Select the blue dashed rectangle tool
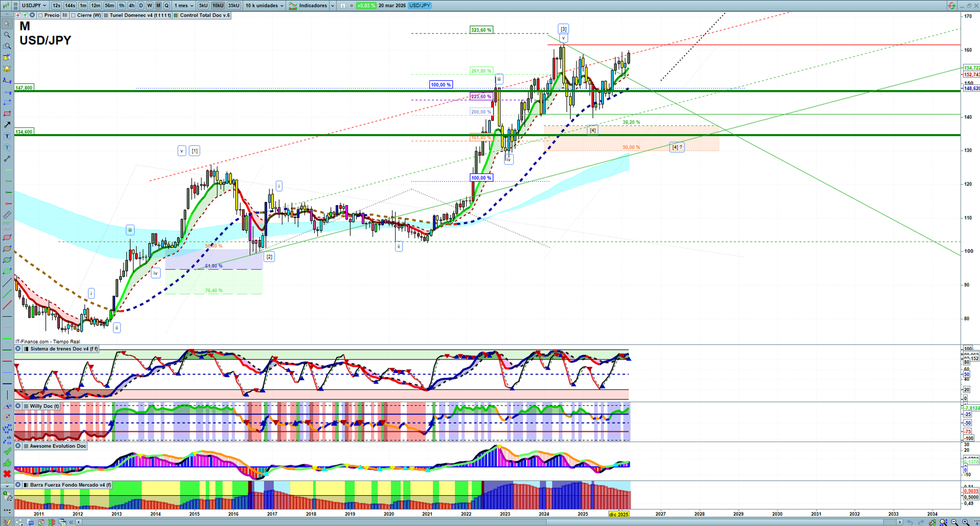 point(7,102)
